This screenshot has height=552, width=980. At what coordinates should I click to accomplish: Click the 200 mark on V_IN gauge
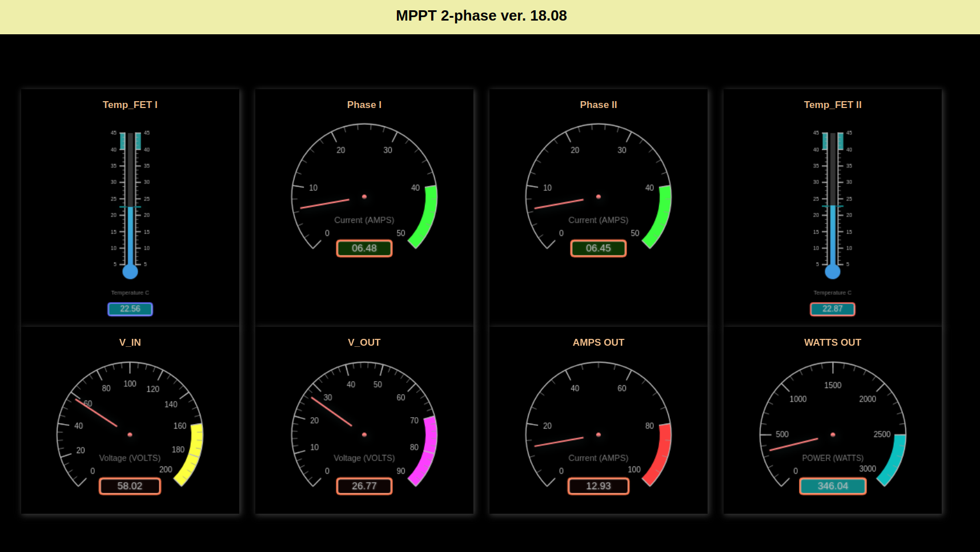point(166,470)
